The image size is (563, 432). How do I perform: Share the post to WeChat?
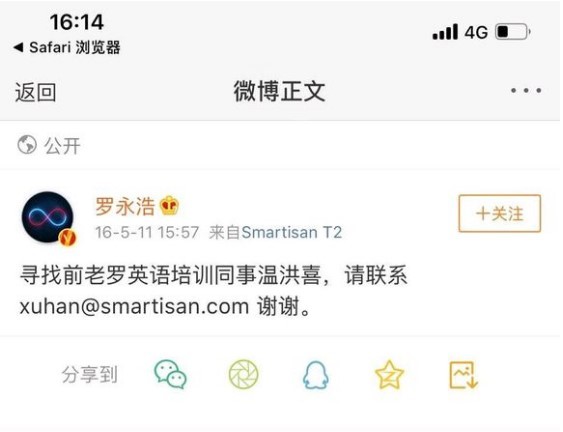[170, 374]
